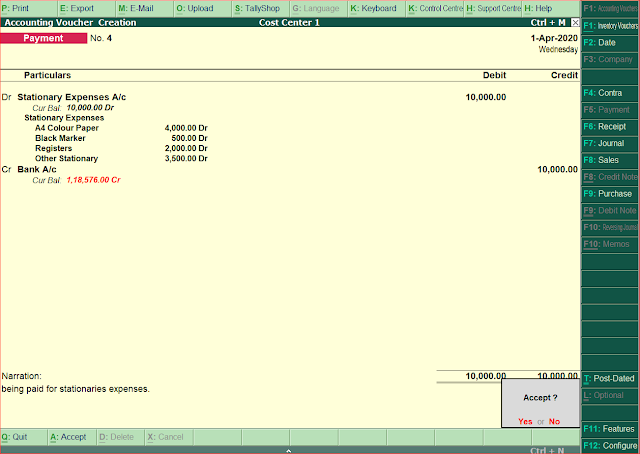Click T: Post-Dated button
Viewport: 640px width, 454px height.
click(610, 378)
